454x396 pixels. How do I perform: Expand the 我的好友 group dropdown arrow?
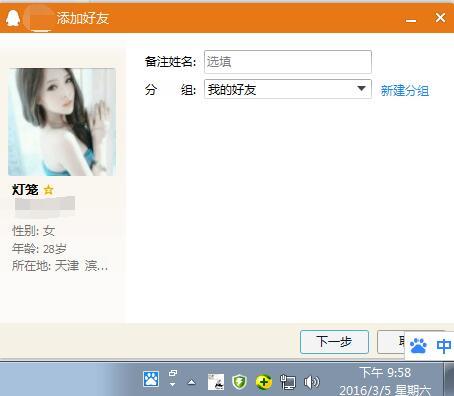(361, 89)
